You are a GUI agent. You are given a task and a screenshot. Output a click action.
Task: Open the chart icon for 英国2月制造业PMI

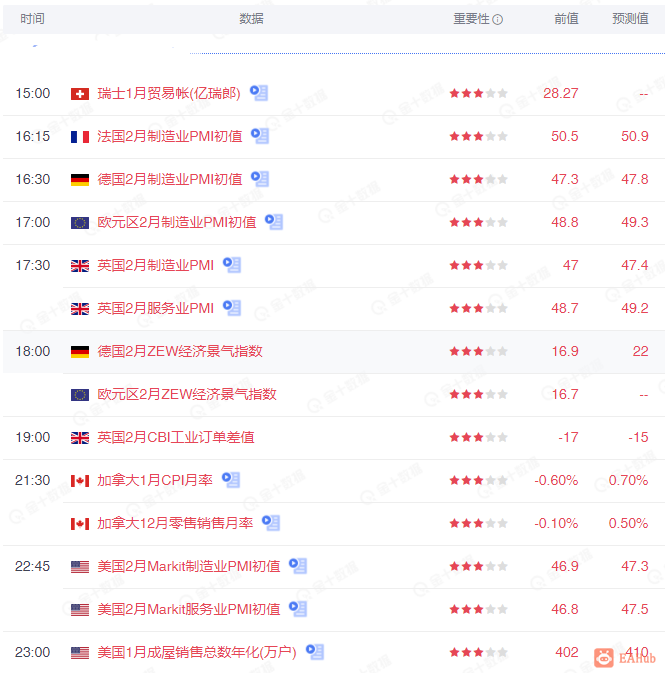[232, 264]
